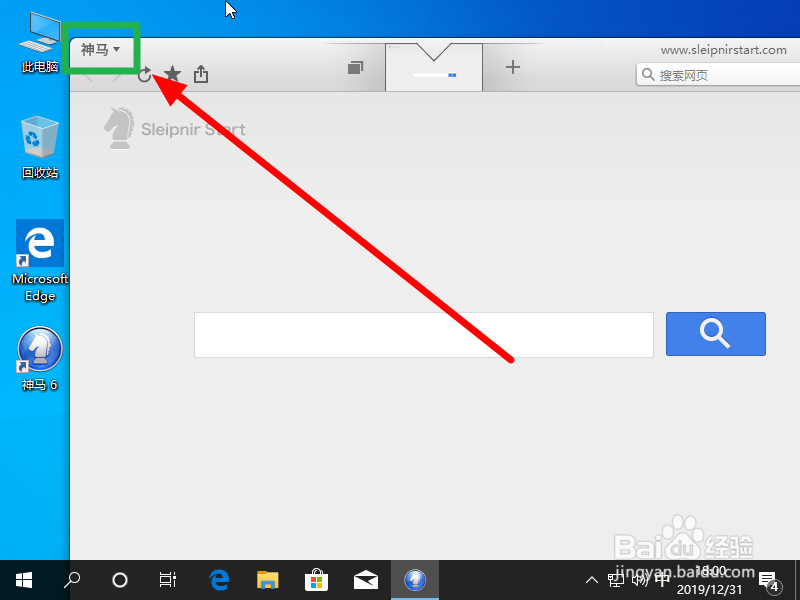Screen dimensions: 800x600
Task: Select the 此电脑 desktop icon
Action: pos(40,43)
